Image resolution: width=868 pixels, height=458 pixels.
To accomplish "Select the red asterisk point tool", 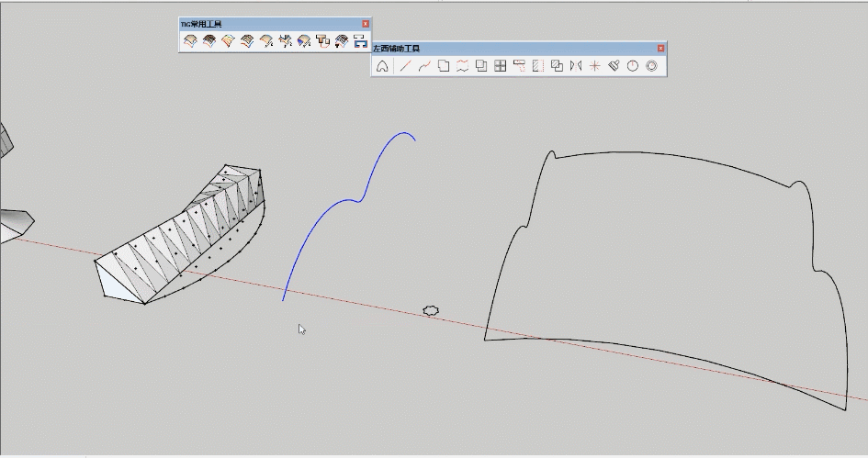I will [x=594, y=66].
